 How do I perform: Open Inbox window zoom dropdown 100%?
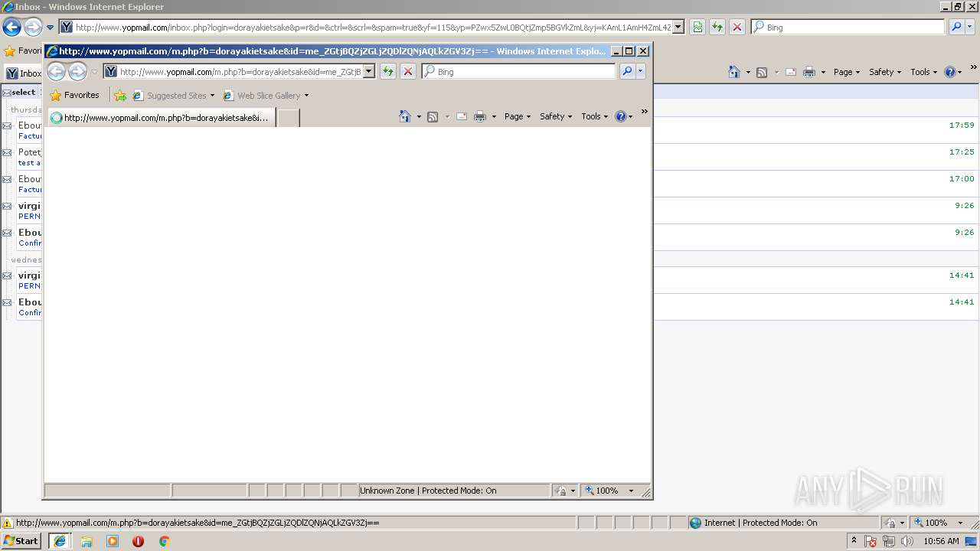(939, 523)
